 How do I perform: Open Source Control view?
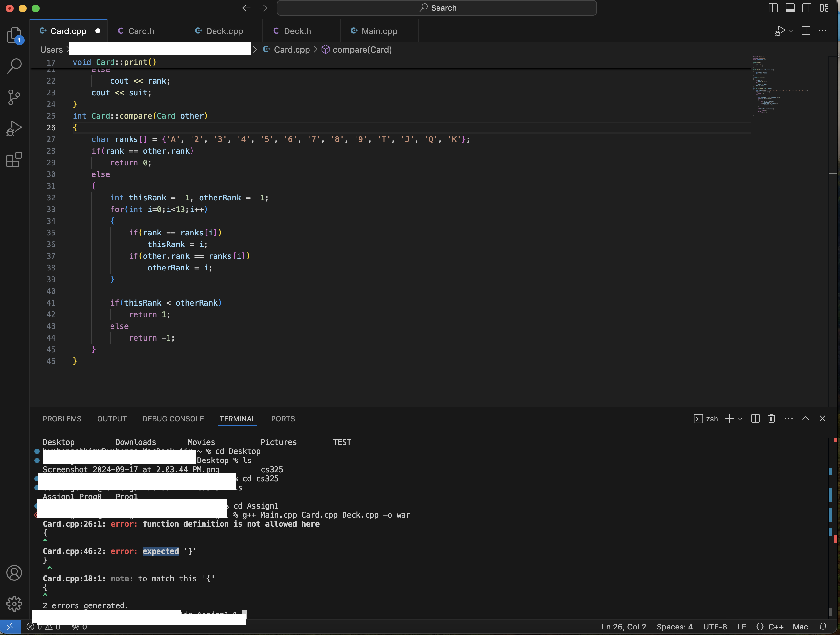tap(15, 97)
